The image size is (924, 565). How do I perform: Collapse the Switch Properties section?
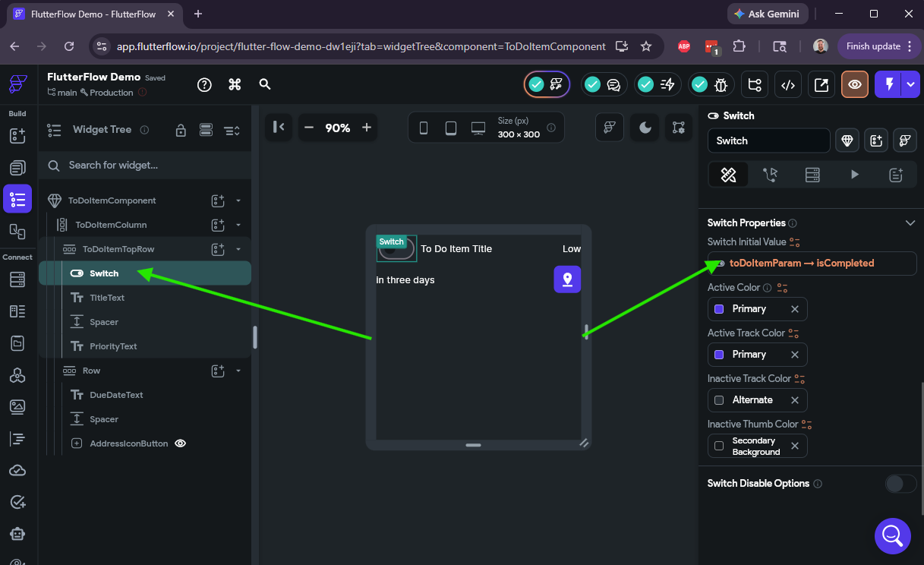coord(910,223)
